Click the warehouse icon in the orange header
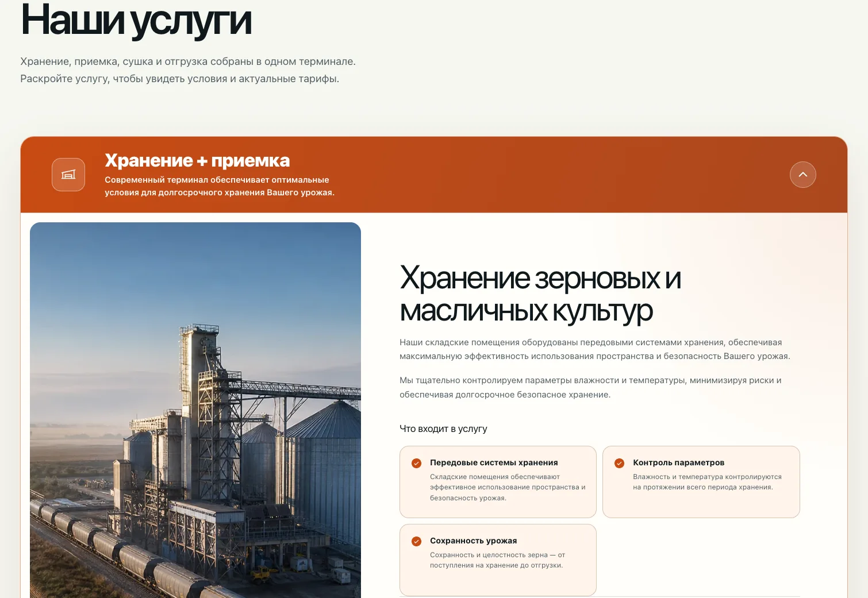Screen dimensions: 868x598 (x=68, y=175)
